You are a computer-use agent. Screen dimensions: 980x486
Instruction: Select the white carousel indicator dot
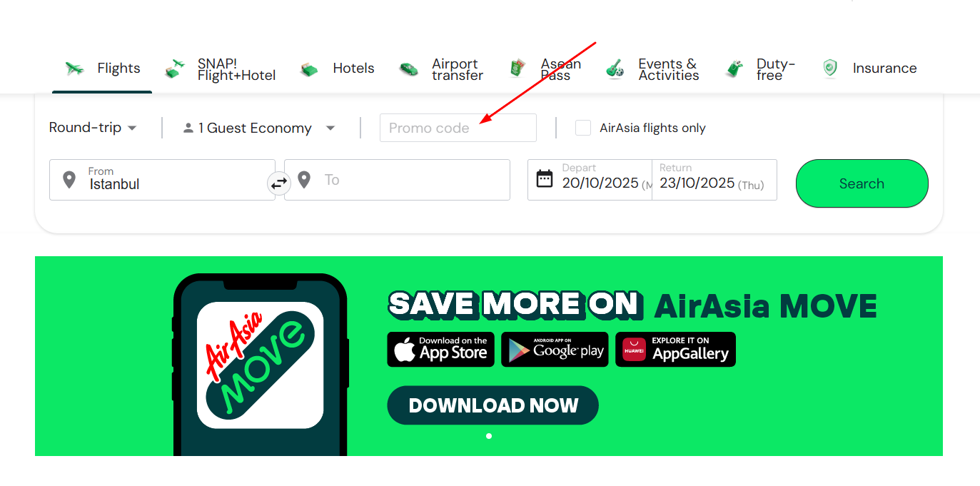click(489, 435)
